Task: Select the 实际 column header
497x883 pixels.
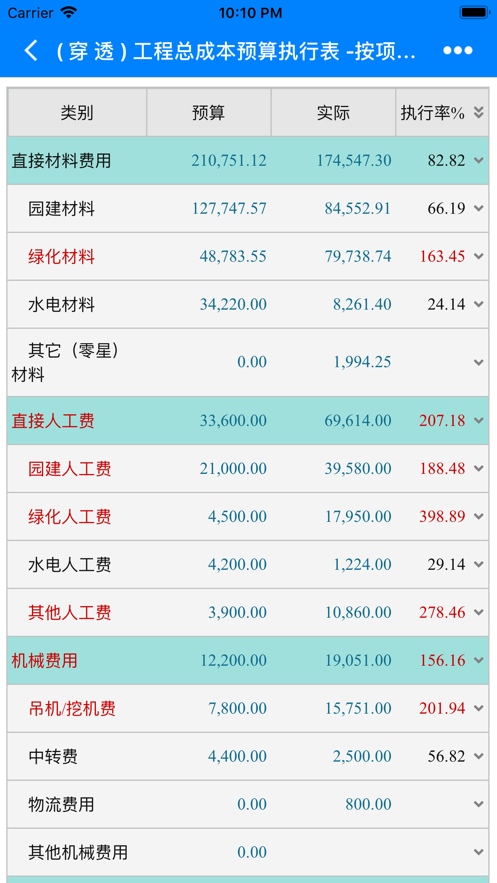Action: (333, 112)
